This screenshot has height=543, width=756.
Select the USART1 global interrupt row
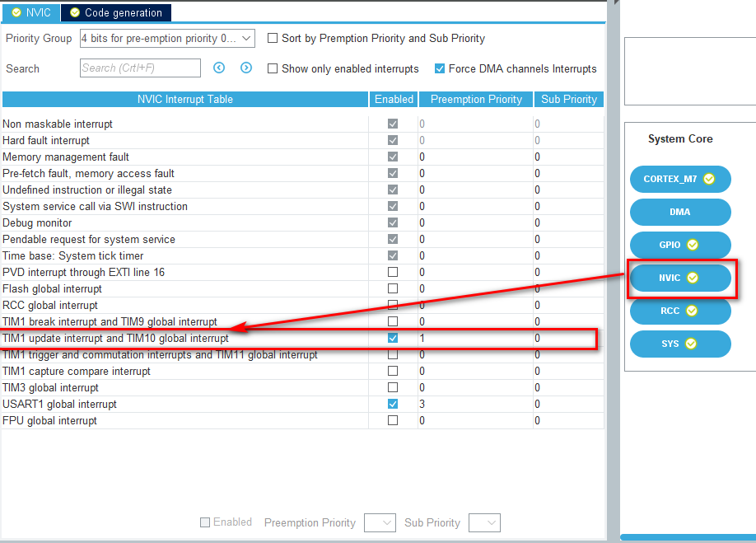pyautogui.click(x=303, y=404)
